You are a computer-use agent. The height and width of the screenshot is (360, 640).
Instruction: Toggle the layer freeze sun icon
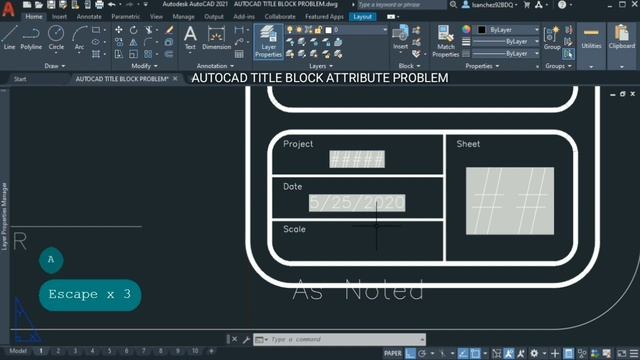point(299,30)
